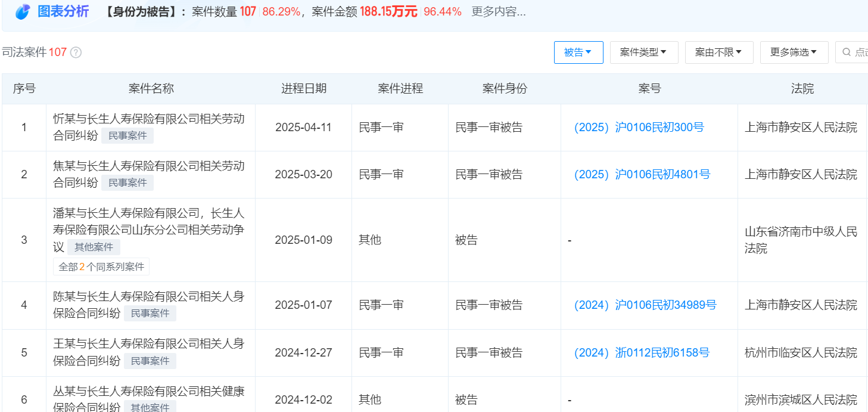Click the 案件进程 column header
The height and width of the screenshot is (412, 868).
400,89
